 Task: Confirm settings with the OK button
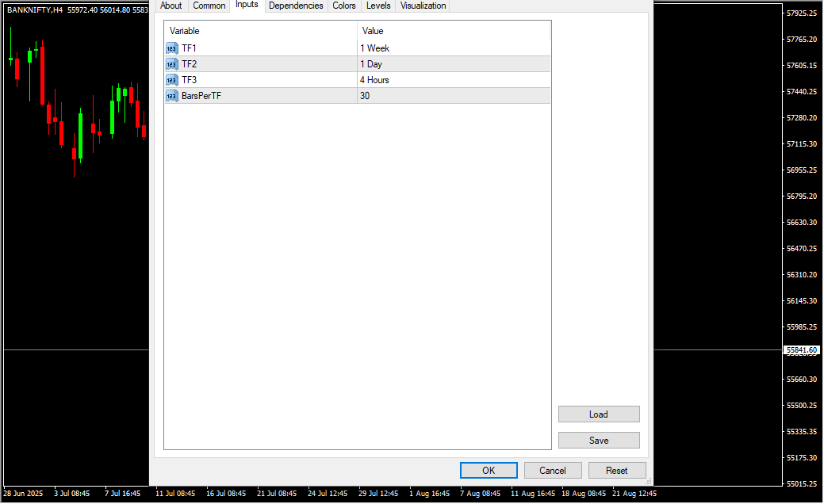point(489,471)
